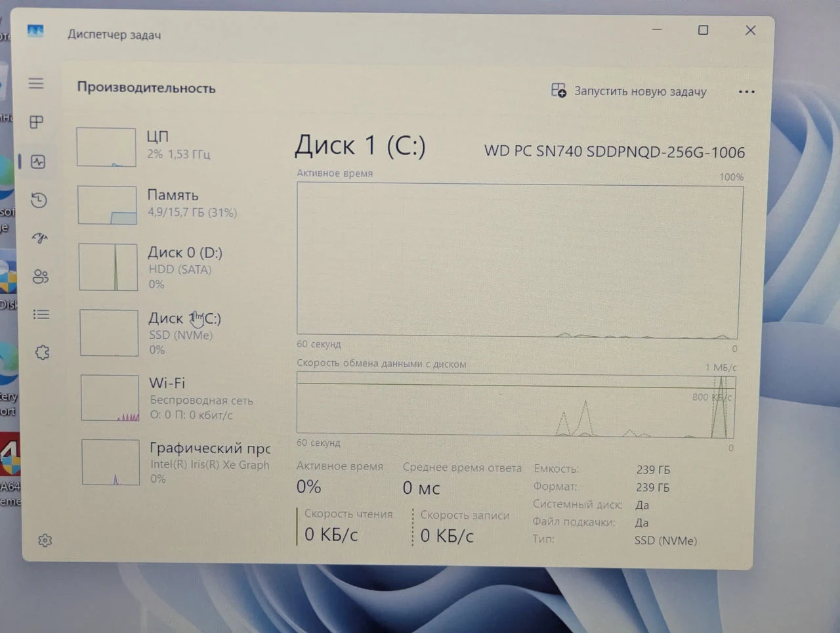Minimize the Task Manager window
This screenshot has height=633, width=840.
click(656, 30)
